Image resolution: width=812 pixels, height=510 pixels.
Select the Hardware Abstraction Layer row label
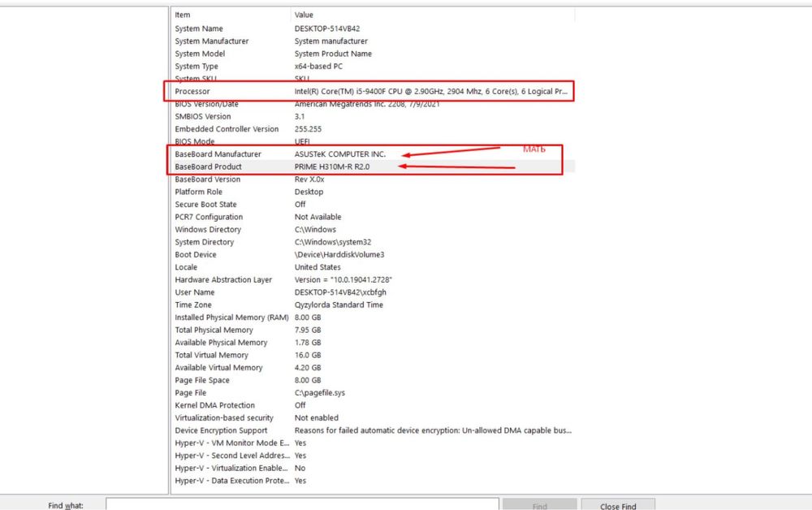[223, 279]
